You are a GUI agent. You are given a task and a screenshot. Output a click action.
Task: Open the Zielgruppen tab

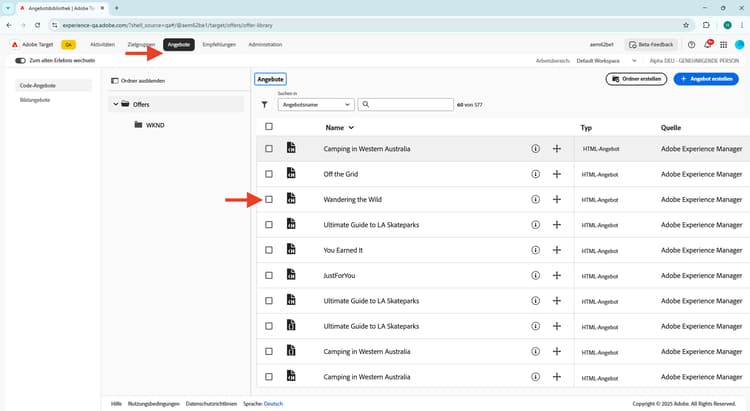(x=141, y=44)
